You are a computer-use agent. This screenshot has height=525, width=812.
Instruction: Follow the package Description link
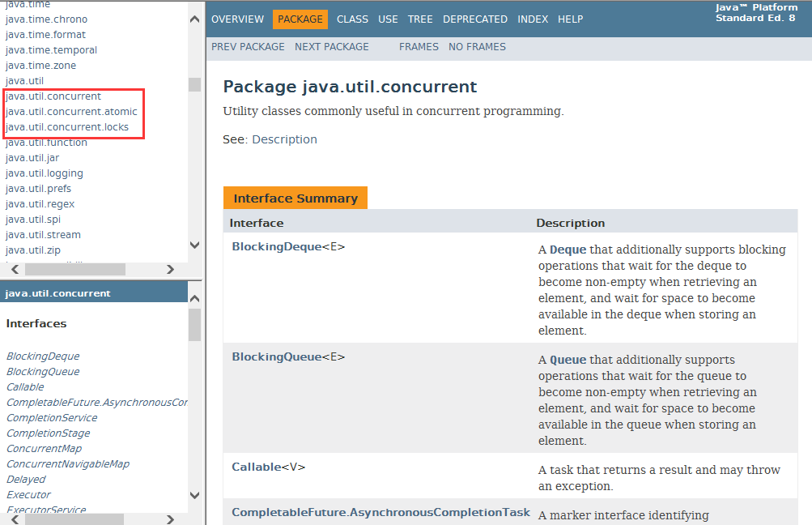click(x=284, y=139)
